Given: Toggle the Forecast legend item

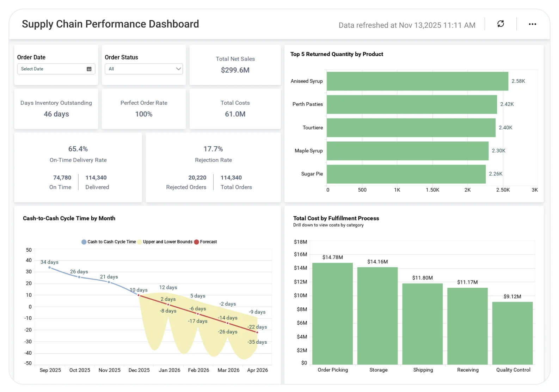Looking at the screenshot, I should [x=205, y=242].
